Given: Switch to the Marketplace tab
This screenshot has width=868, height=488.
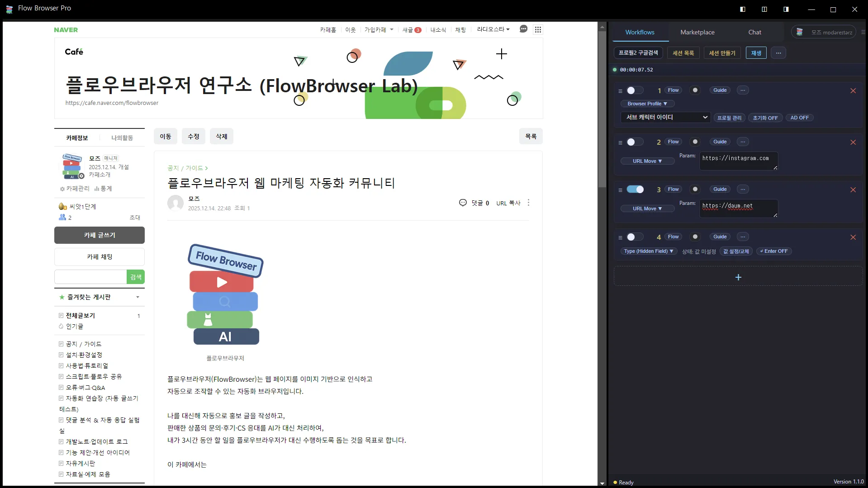Looking at the screenshot, I should (697, 32).
